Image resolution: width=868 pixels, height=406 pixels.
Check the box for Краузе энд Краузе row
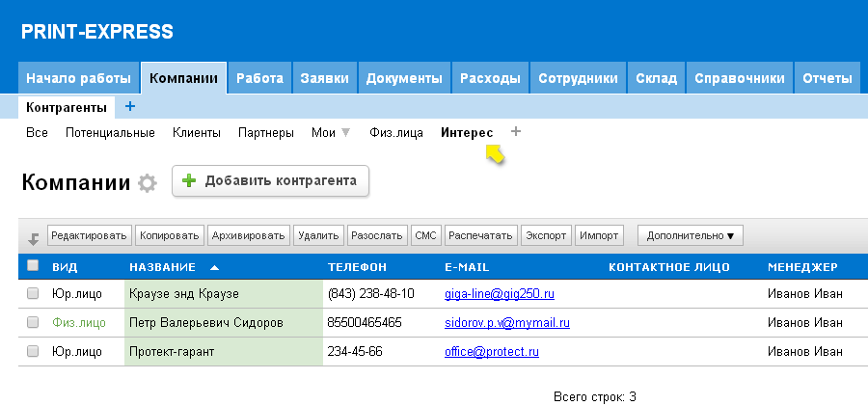[x=33, y=293]
